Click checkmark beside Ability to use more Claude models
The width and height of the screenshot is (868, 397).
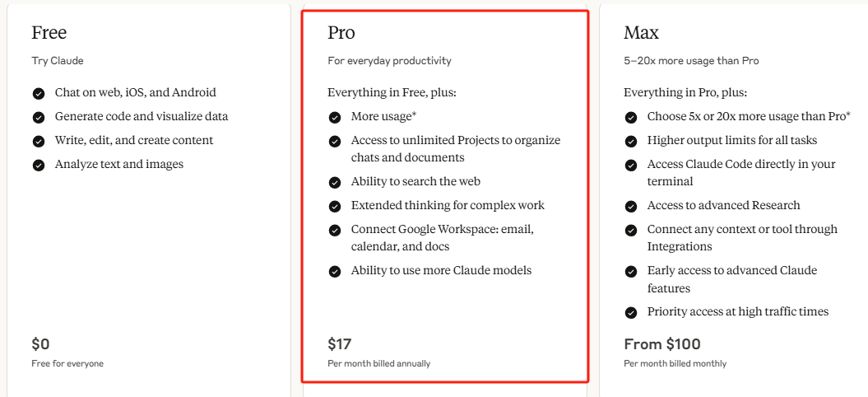click(334, 272)
